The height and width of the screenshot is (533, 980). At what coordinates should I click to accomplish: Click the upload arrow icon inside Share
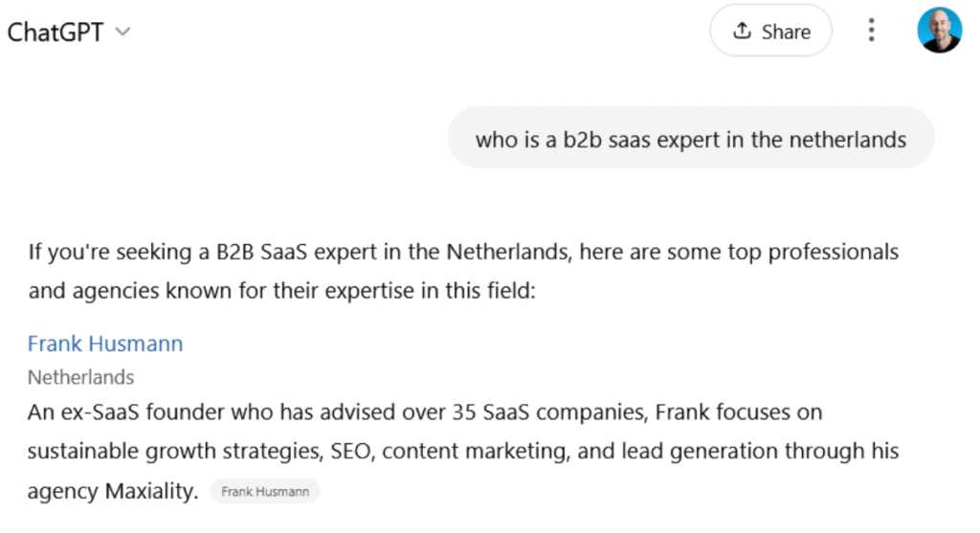(742, 30)
